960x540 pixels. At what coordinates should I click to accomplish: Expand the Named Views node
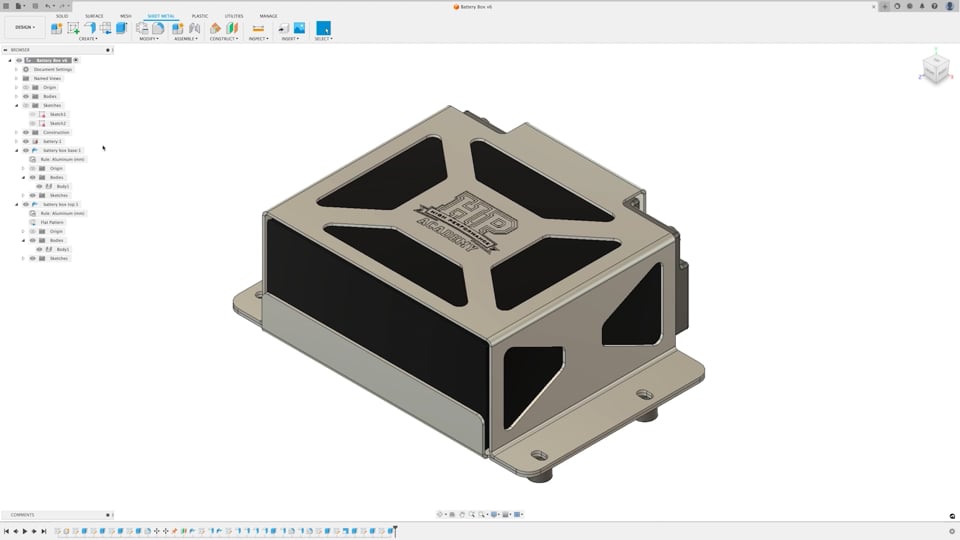17,78
